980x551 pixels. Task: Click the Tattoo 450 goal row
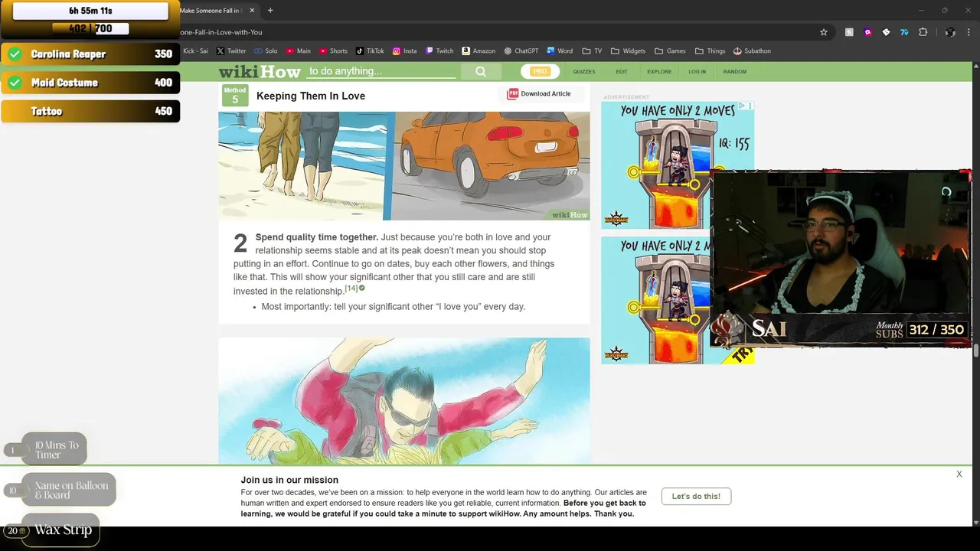tap(90, 111)
